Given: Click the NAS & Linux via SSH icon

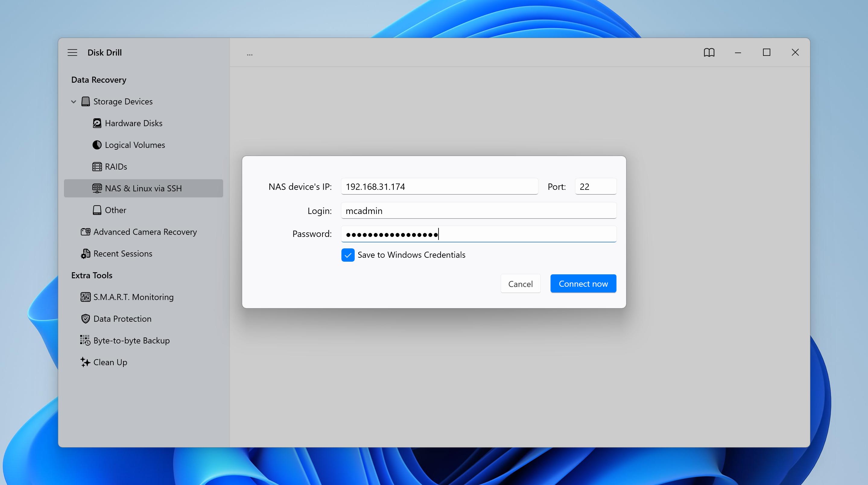Looking at the screenshot, I should click(97, 188).
